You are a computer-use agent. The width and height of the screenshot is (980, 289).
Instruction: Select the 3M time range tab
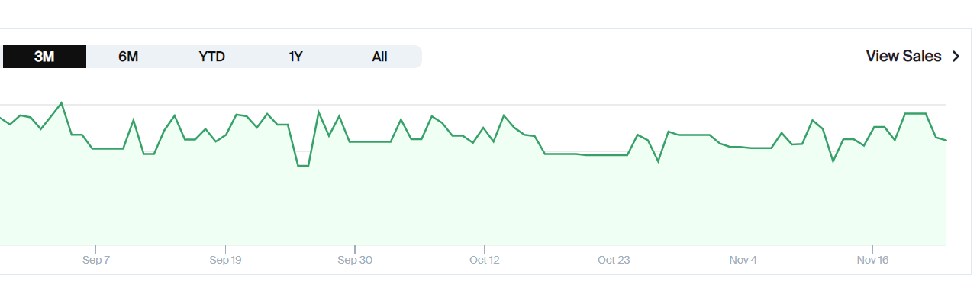pos(44,57)
